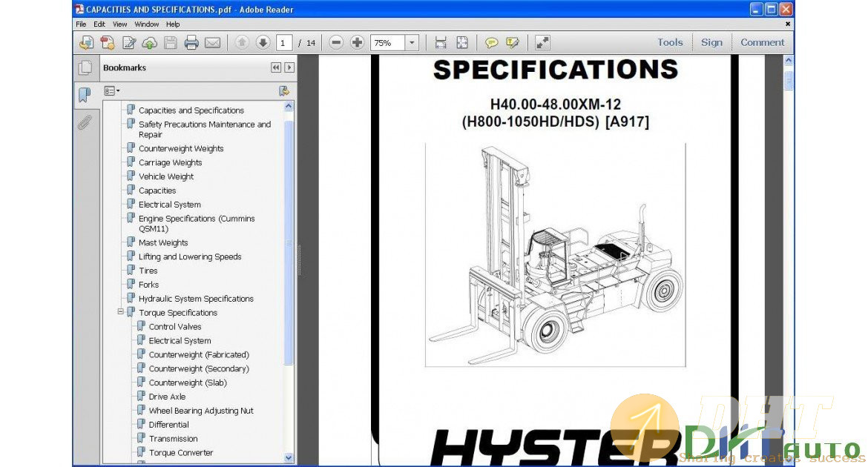This screenshot has height=467, width=868.
Task: Select the Forks bookmark
Action: click(x=148, y=285)
